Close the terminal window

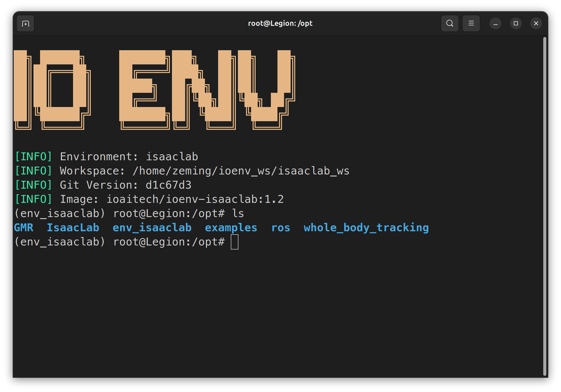pos(536,23)
